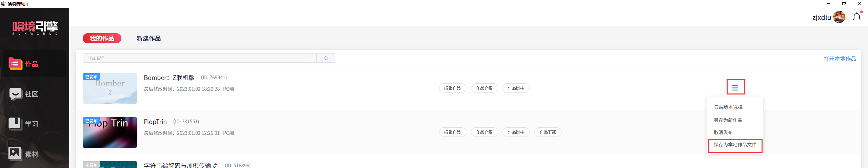Viewport: 868px width, 168px height.
Task: Click the zjxdiu user avatar
Action: coord(839,17)
